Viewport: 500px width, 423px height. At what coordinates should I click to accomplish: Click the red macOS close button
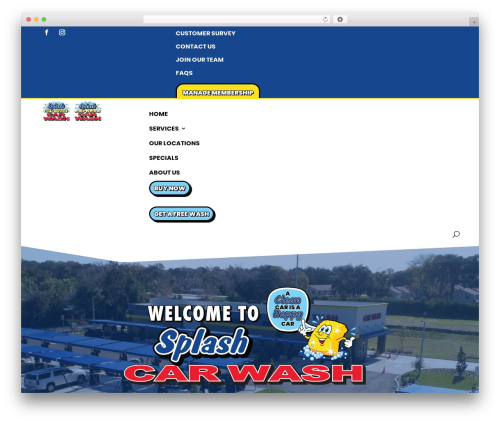tap(29, 19)
